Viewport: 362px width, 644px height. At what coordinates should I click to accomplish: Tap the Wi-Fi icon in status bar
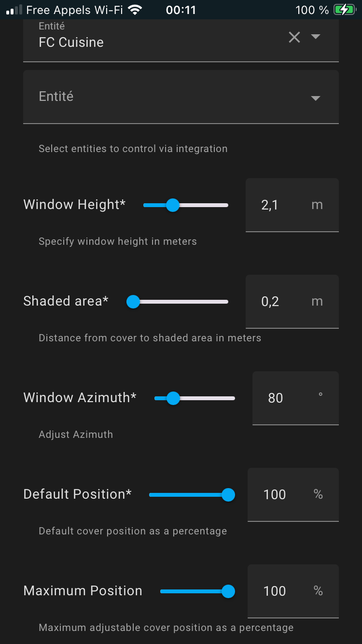click(136, 10)
